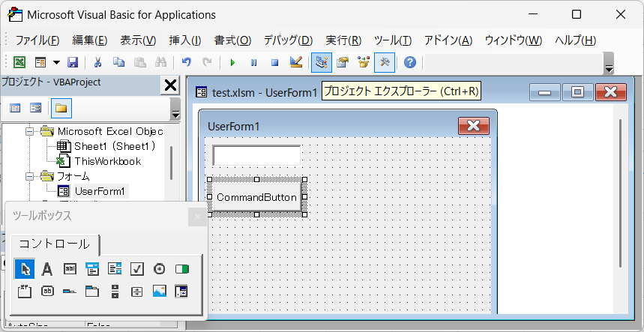The height and width of the screenshot is (332, 644).
Task: Toggle Design Mode icon
Action: point(296,62)
